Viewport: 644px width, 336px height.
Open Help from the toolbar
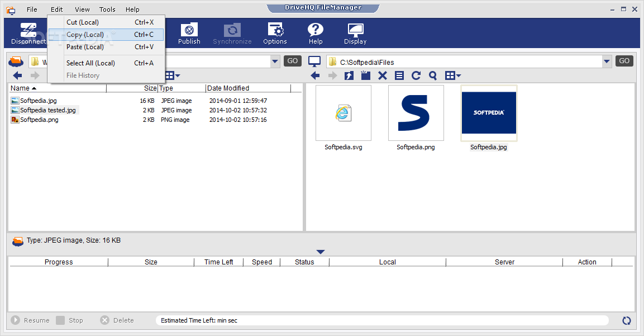pos(316,34)
